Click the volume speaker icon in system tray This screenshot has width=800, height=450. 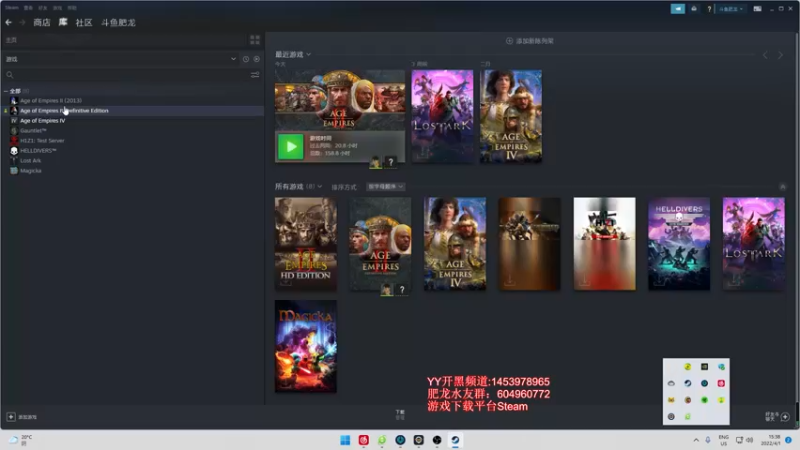pos(749,440)
